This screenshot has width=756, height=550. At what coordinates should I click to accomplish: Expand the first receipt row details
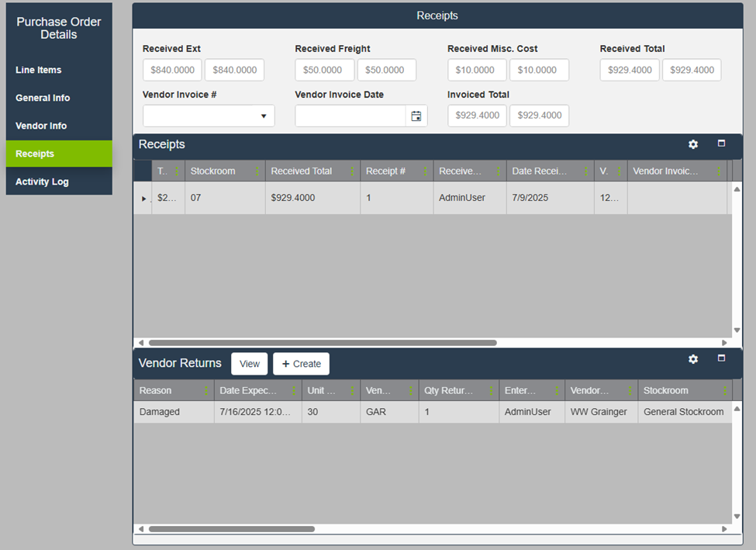pos(143,199)
